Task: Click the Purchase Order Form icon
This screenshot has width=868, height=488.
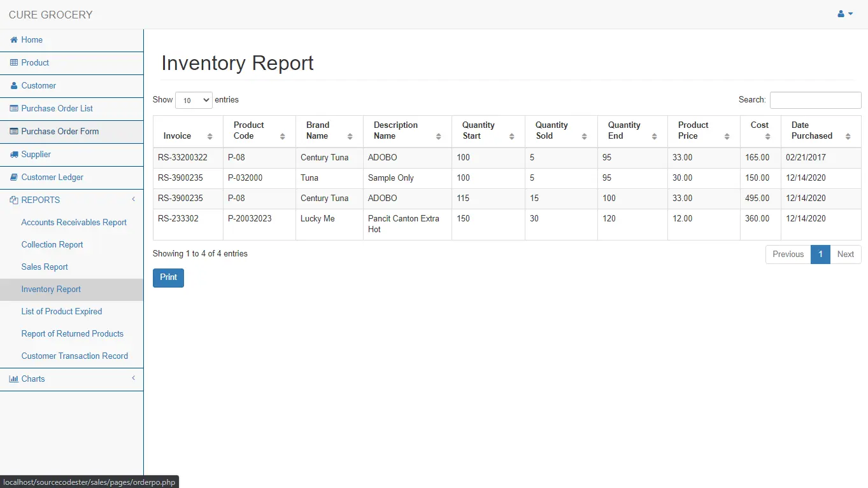Action: pos(14,132)
